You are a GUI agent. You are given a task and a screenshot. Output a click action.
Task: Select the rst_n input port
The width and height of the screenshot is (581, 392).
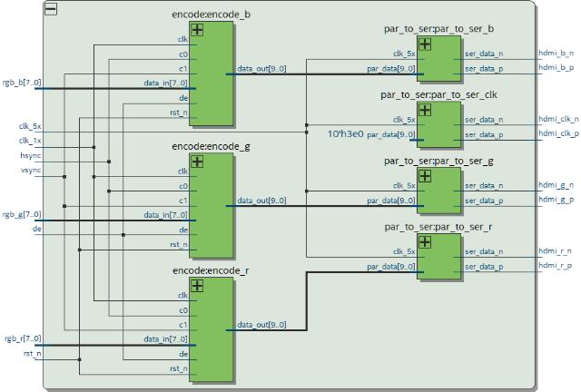[x=33, y=354]
